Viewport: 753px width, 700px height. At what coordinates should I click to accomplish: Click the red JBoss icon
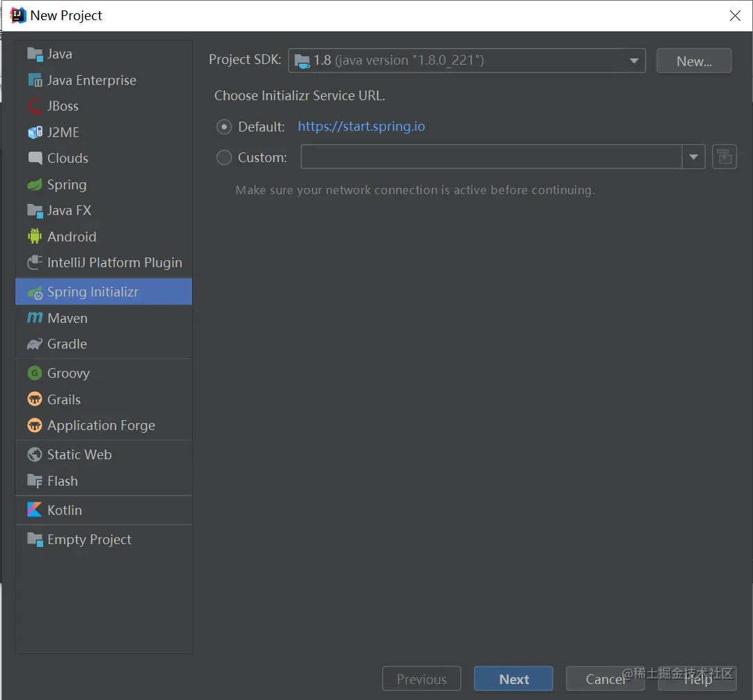(x=35, y=106)
